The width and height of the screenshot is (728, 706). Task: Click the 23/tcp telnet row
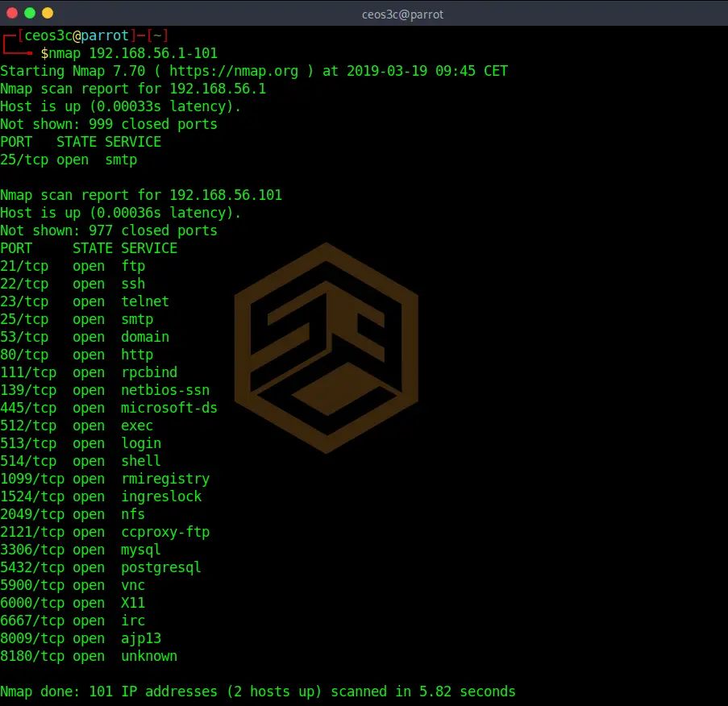coord(85,301)
